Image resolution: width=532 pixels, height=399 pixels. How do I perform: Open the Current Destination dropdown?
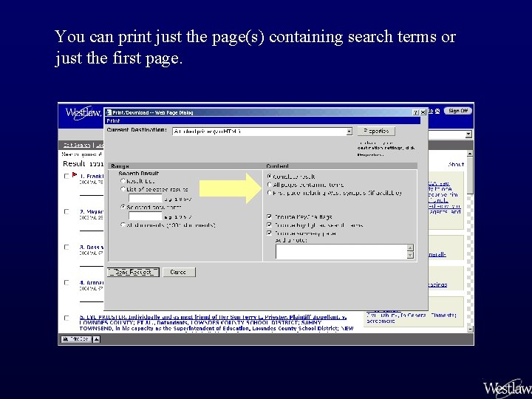point(349,132)
